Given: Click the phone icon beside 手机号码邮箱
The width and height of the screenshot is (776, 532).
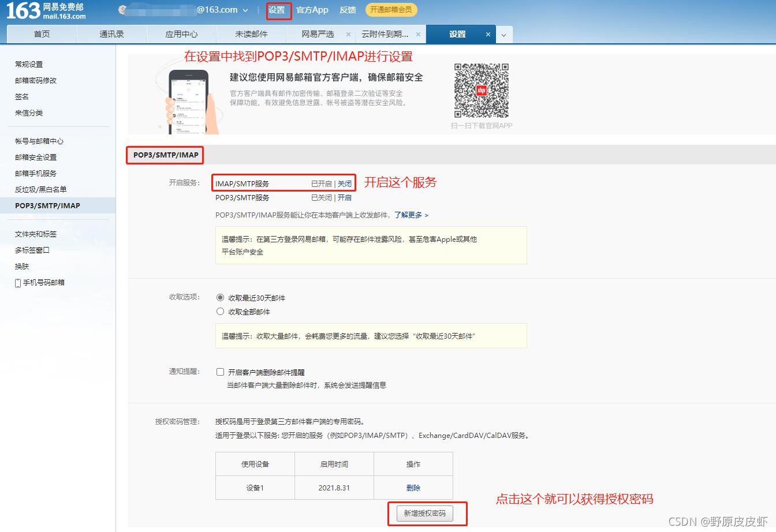Looking at the screenshot, I should click(x=18, y=283).
